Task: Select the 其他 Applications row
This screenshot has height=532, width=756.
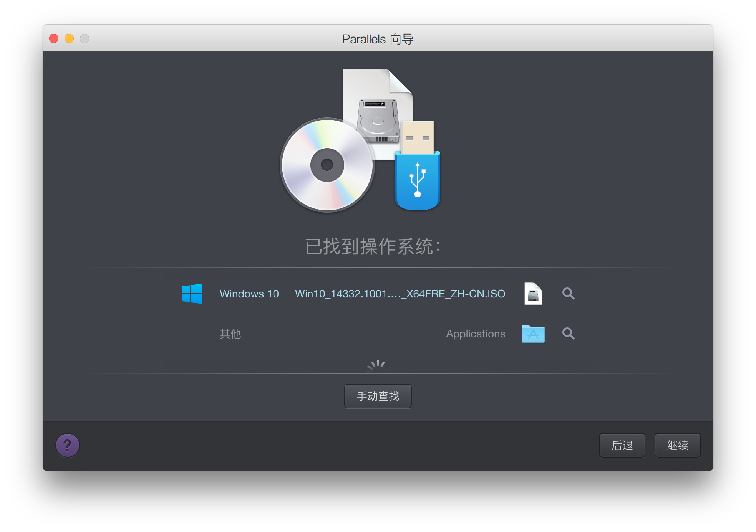Action: [x=378, y=334]
